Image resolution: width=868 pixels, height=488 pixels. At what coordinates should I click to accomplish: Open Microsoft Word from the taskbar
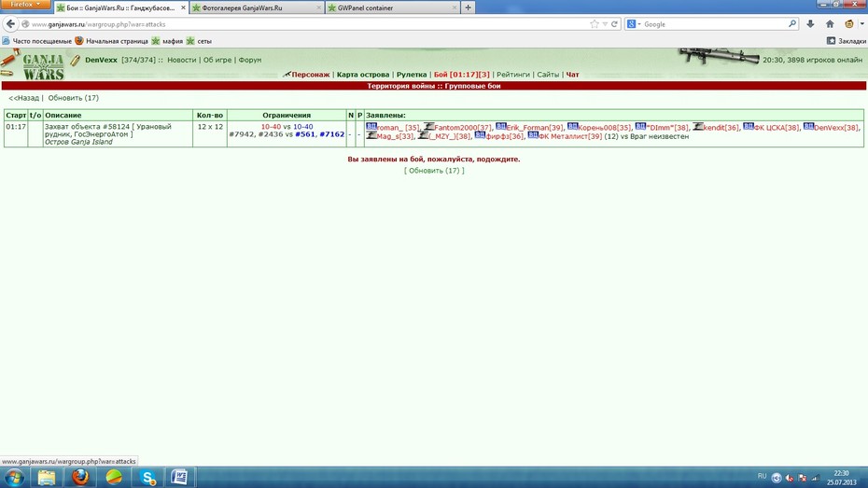click(x=179, y=478)
